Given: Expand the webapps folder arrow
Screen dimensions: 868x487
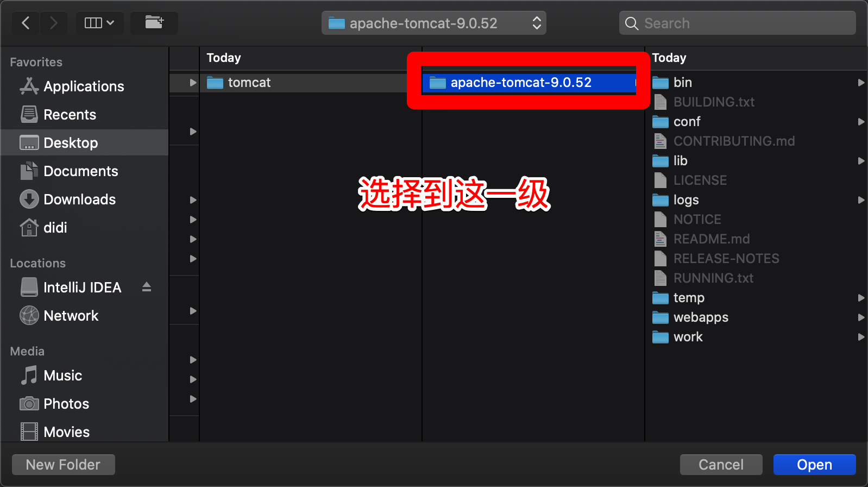Looking at the screenshot, I should pyautogui.click(x=861, y=317).
